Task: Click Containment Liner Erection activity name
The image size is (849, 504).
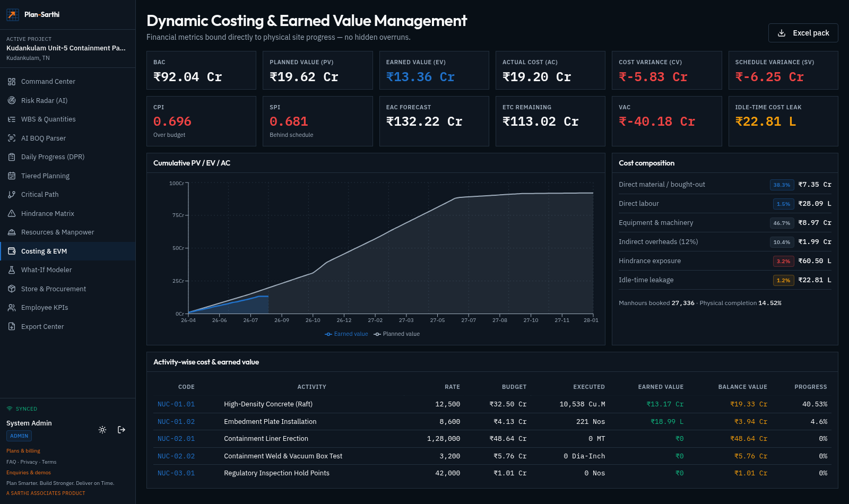Action: pos(266,439)
